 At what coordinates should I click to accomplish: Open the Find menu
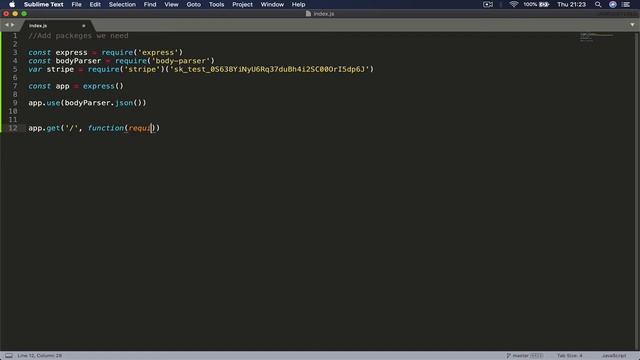(150, 4)
